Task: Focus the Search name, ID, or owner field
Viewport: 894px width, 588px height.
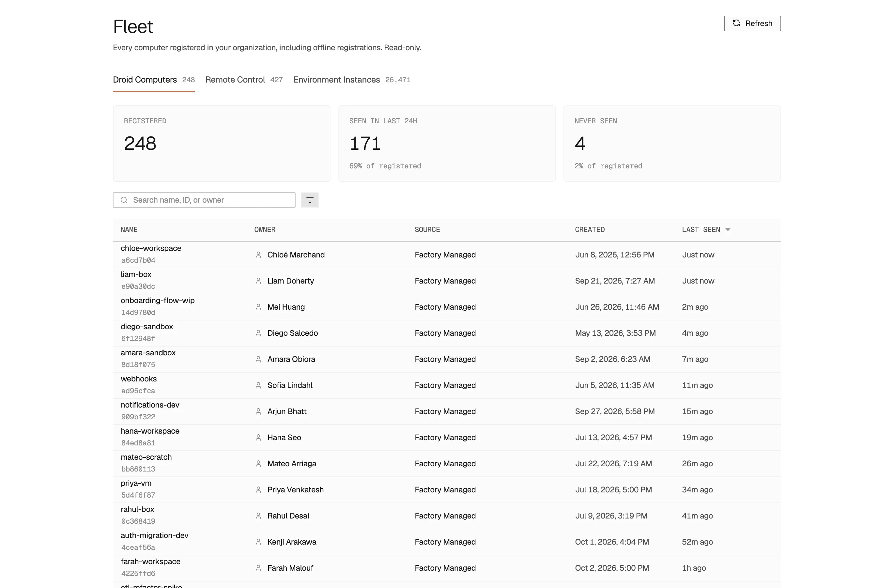Action: point(204,200)
